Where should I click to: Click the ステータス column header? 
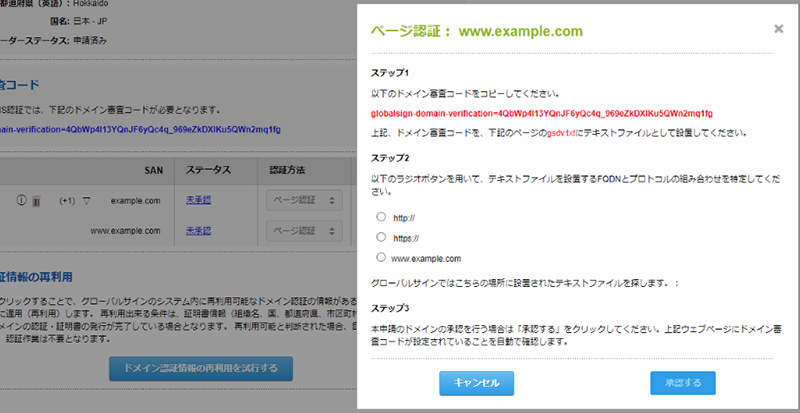209,168
